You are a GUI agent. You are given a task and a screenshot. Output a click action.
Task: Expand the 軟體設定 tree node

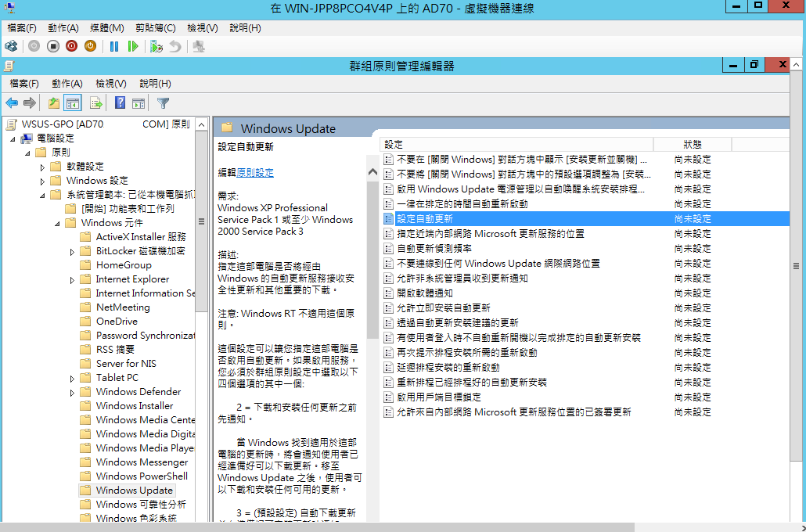(x=42, y=167)
